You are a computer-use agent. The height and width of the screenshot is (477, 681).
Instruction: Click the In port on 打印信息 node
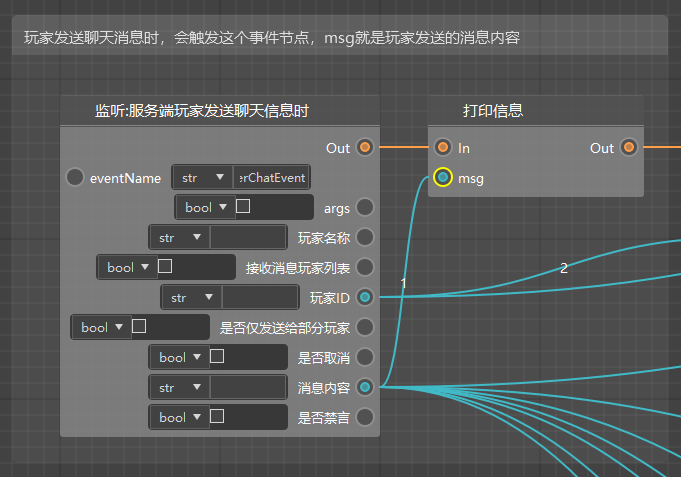pos(443,147)
